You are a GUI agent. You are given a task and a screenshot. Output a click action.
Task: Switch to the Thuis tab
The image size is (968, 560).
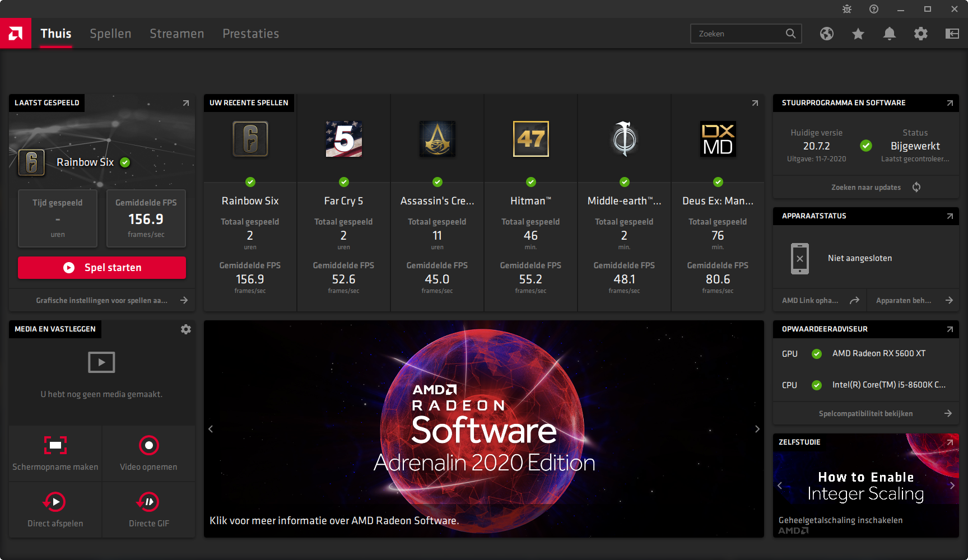pos(56,34)
